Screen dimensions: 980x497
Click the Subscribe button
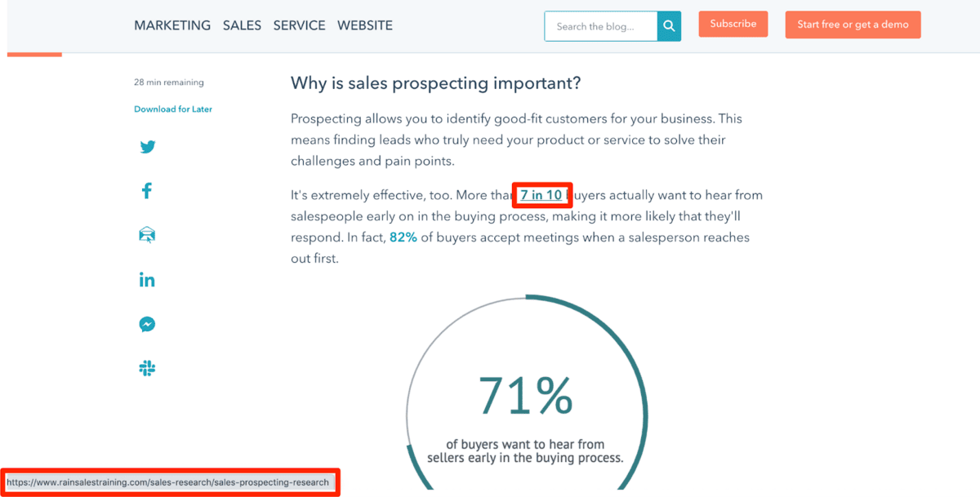[733, 24]
